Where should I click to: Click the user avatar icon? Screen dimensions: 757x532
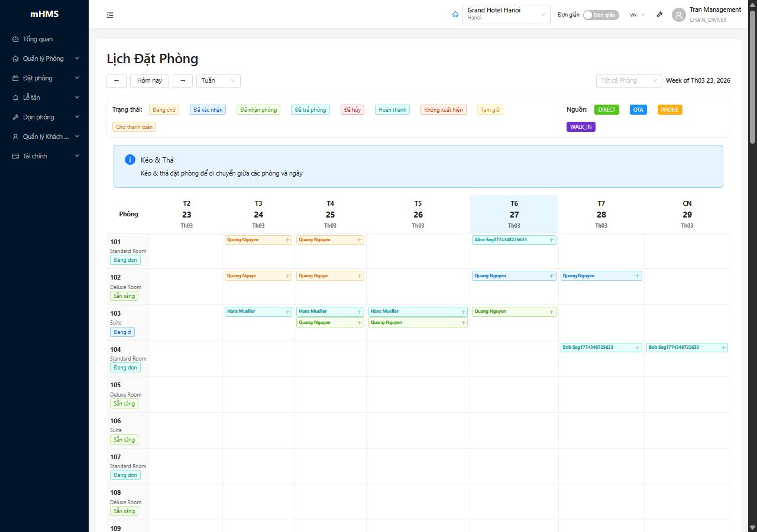click(678, 15)
